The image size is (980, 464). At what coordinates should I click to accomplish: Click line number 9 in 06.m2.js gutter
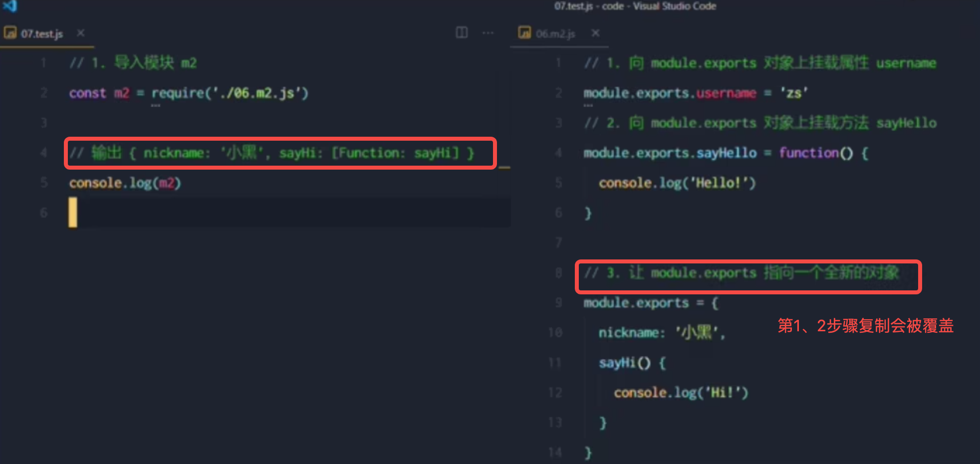point(558,303)
